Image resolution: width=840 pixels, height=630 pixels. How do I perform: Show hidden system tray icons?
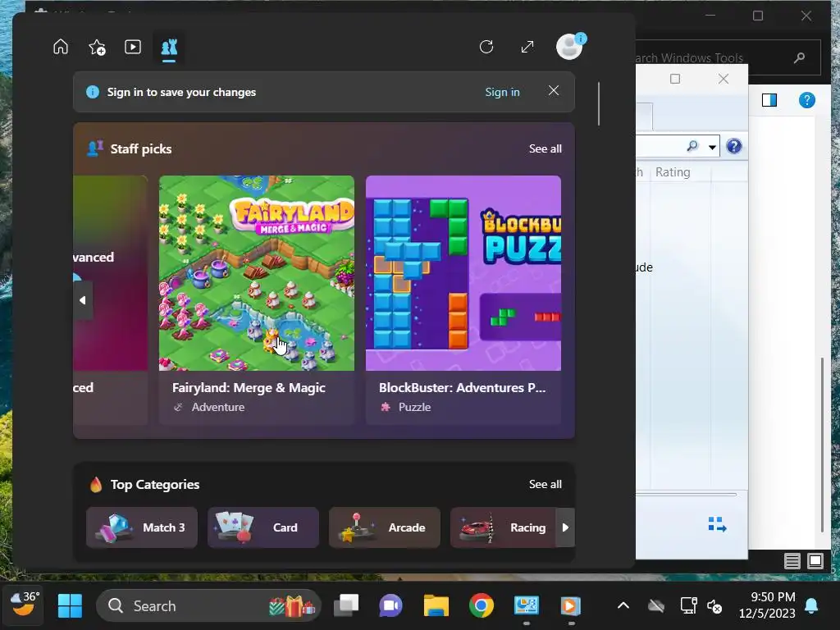tap(623, 606)
